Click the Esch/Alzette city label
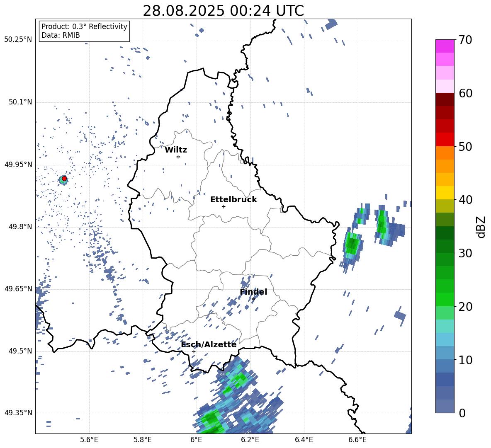Viewport: 491px width, 448px height. 209,345
